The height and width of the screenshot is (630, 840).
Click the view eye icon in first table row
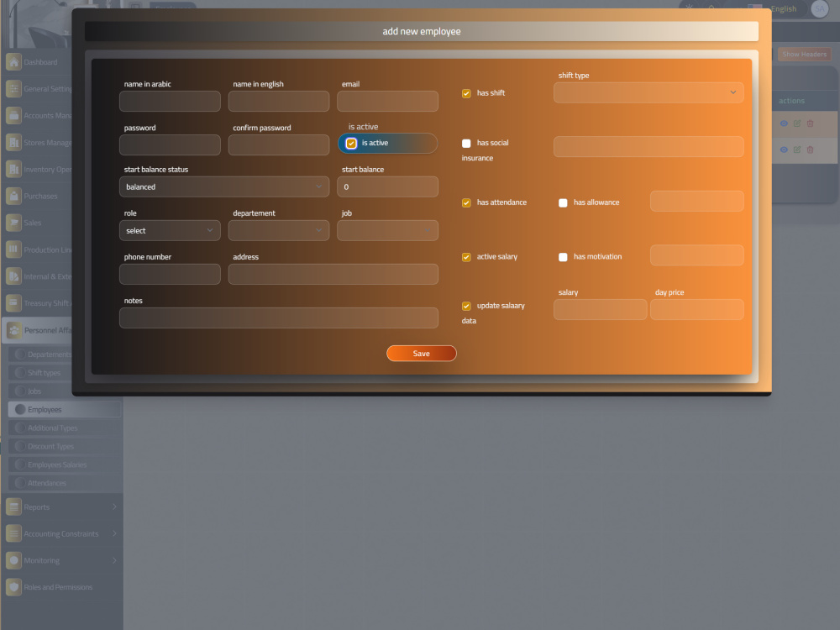click(x=784, y=123)
